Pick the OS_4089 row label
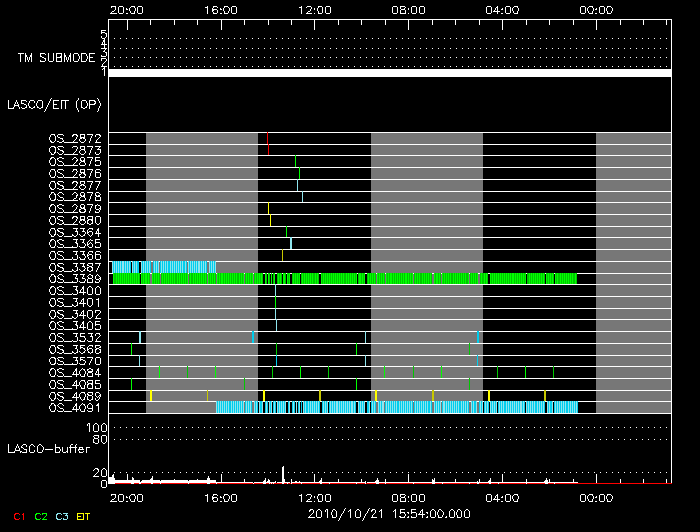This screenshot has width=700, height=532. (75, 396)
